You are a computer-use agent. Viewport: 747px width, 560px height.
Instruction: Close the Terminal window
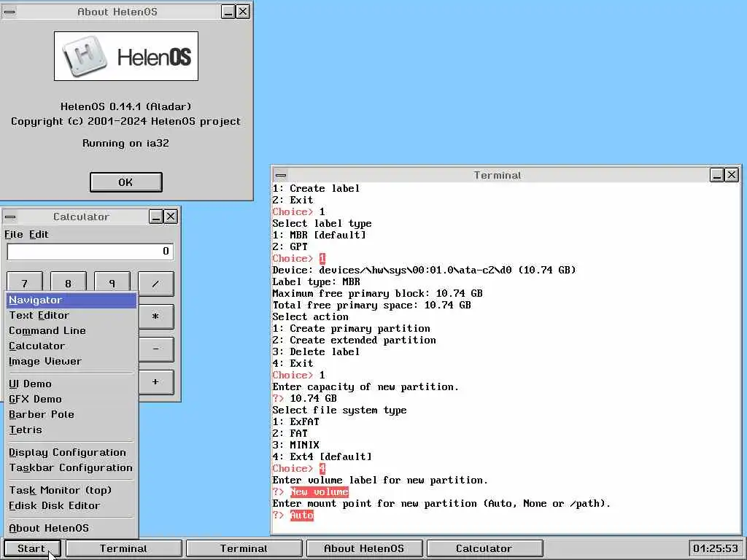tap(732, 175)
